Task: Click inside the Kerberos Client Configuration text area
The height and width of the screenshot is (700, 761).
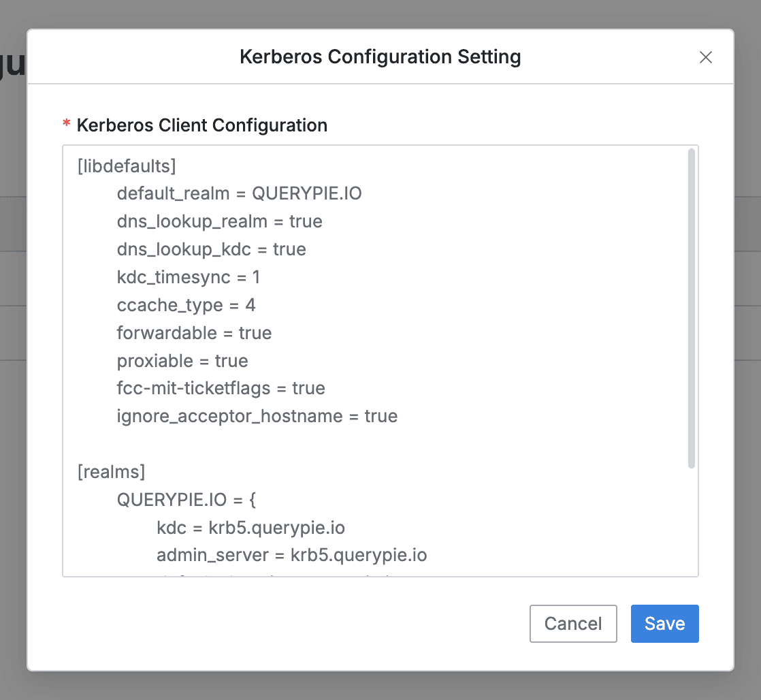Action: tap(374, 361)
